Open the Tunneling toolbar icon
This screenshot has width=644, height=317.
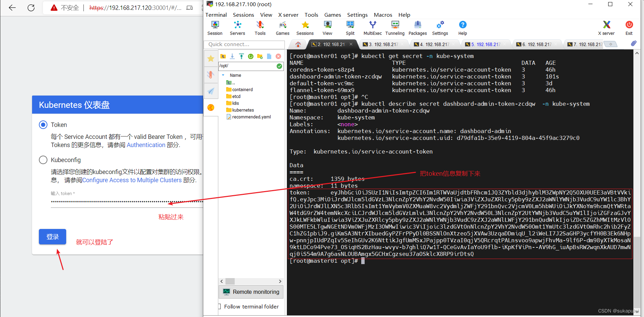395,28
